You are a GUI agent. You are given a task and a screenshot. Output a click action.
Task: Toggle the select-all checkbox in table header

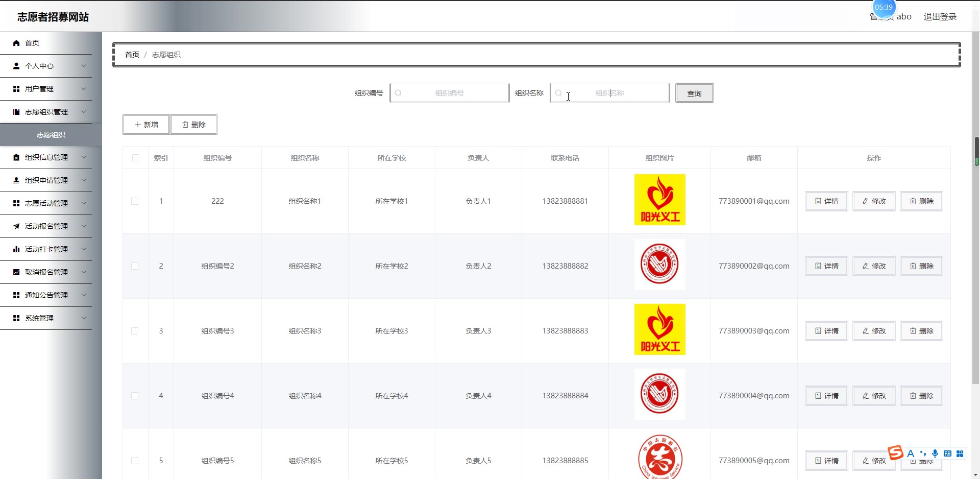click(x=136, y=158)
